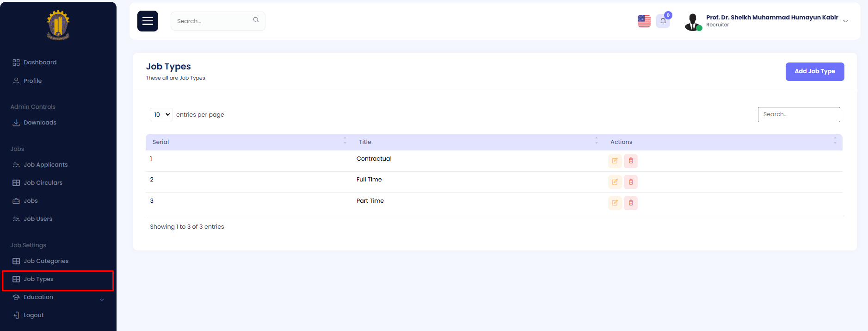Delete the Contractual job type
The width and height of the screenshot is (868, 331).
[x=631, y=161]
